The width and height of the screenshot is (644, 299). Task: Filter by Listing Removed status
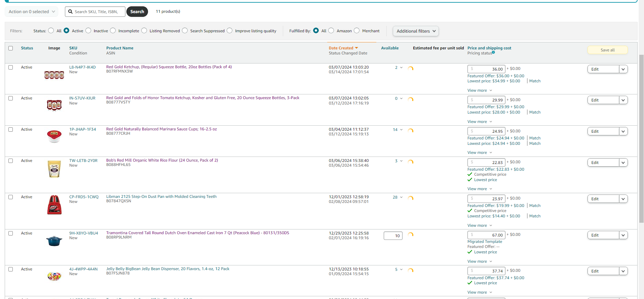[x=144, y=31]
